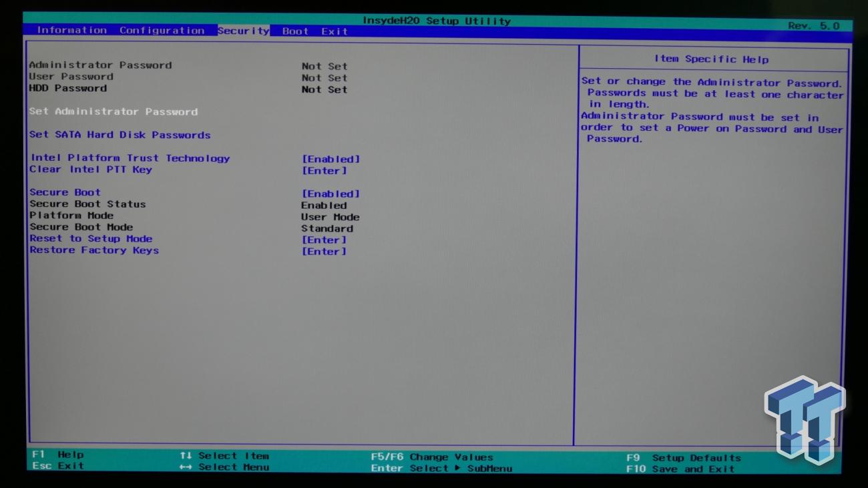
Task: Click the Not Set value for User Password
Action: (x=324, y=78)
